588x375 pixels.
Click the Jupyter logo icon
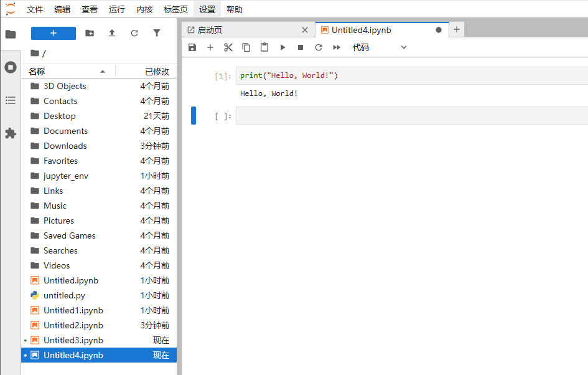click(x=11, y=9)
